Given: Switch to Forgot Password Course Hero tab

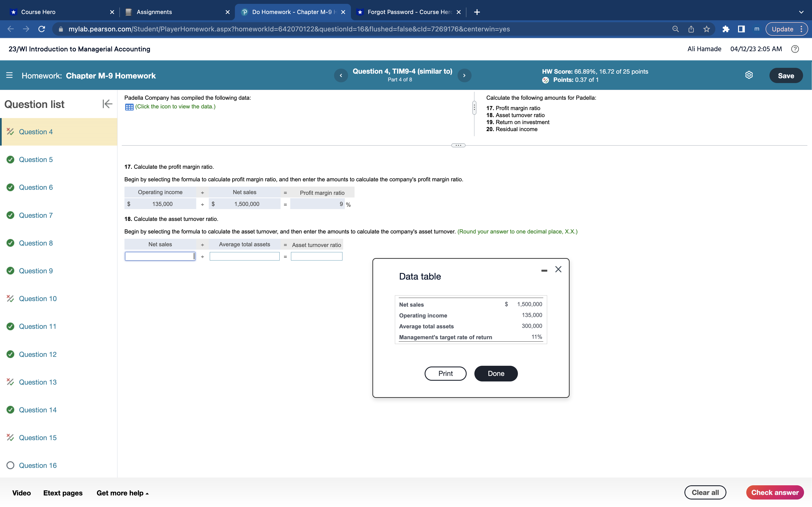Looking at the screenshot, I should (409, 12).
